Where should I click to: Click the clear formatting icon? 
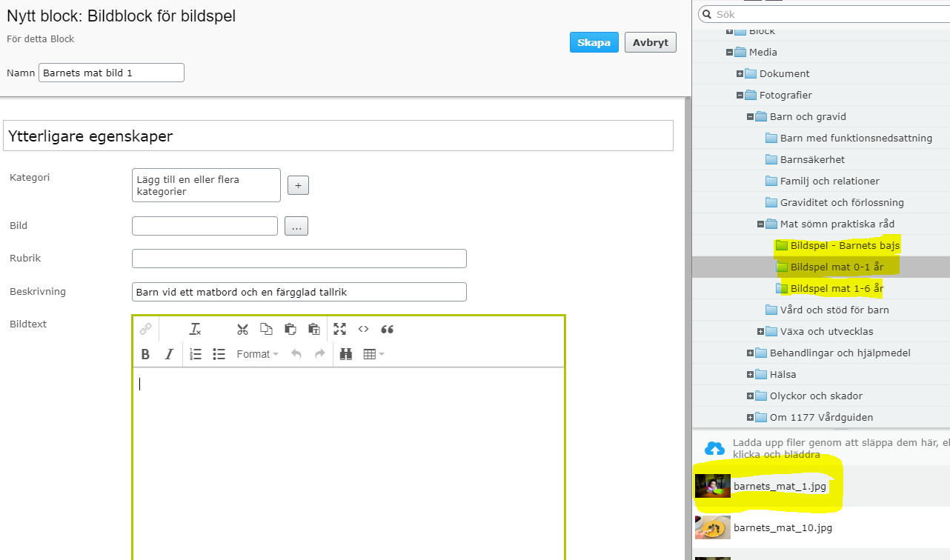pos(195,330)
